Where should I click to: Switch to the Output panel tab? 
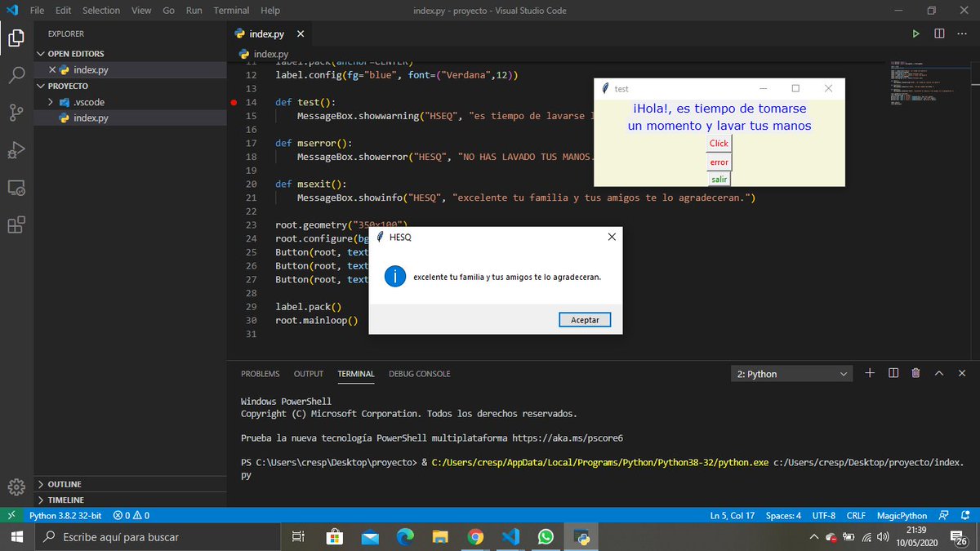pyautogui.click(x=309, y=374)
